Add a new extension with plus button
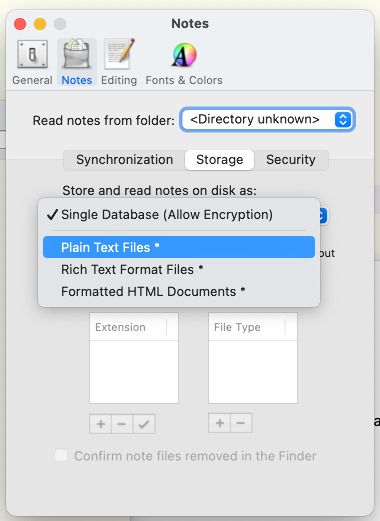 100,424
